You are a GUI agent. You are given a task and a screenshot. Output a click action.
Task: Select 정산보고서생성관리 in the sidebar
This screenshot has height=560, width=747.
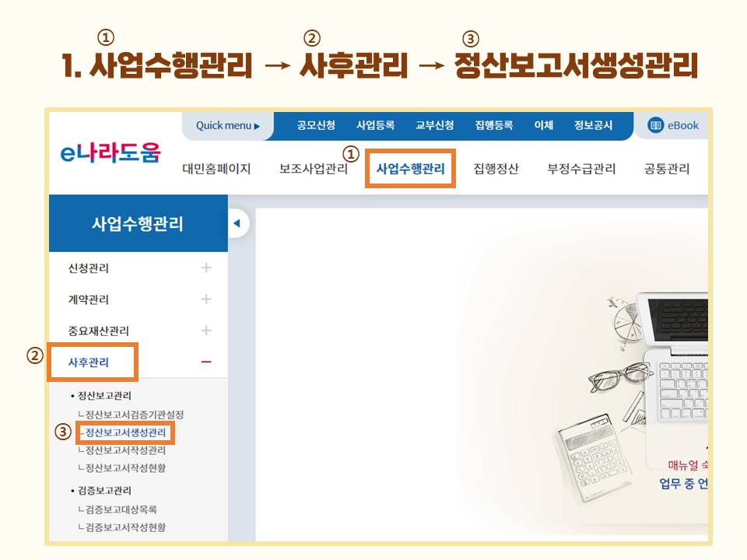pos(125,432)
